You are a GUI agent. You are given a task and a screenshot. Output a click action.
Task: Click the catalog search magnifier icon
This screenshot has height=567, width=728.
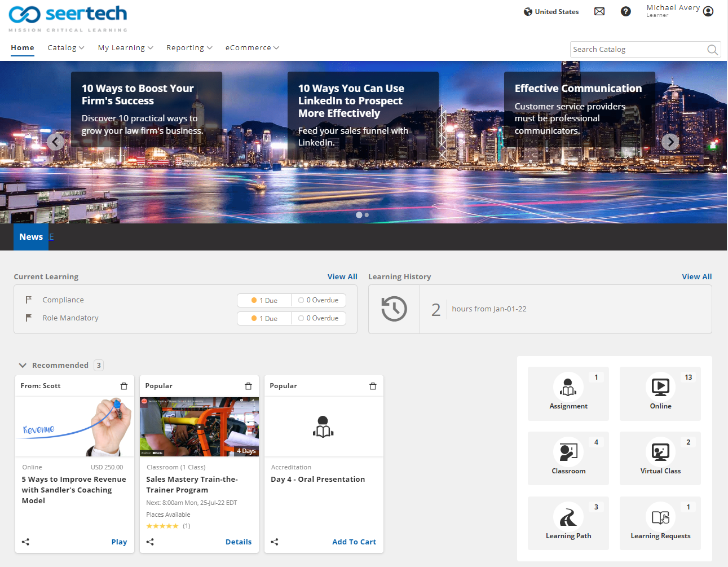pos(712,50)
